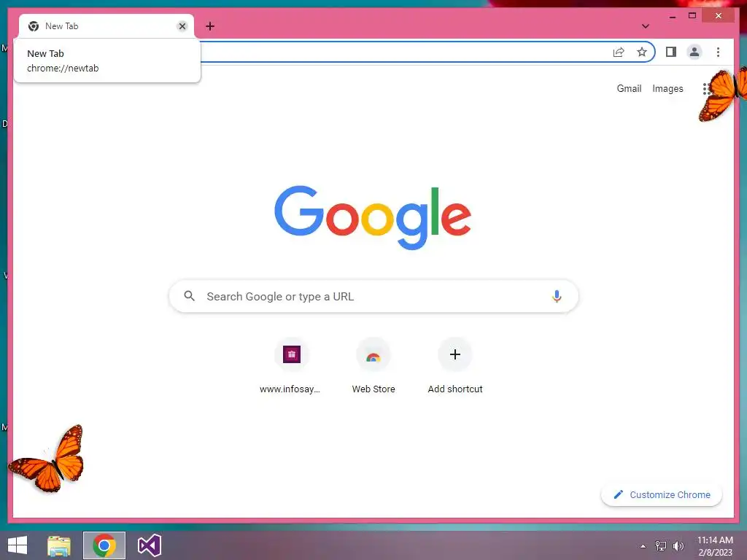Close the New Tab tab

tap(182, 26)
